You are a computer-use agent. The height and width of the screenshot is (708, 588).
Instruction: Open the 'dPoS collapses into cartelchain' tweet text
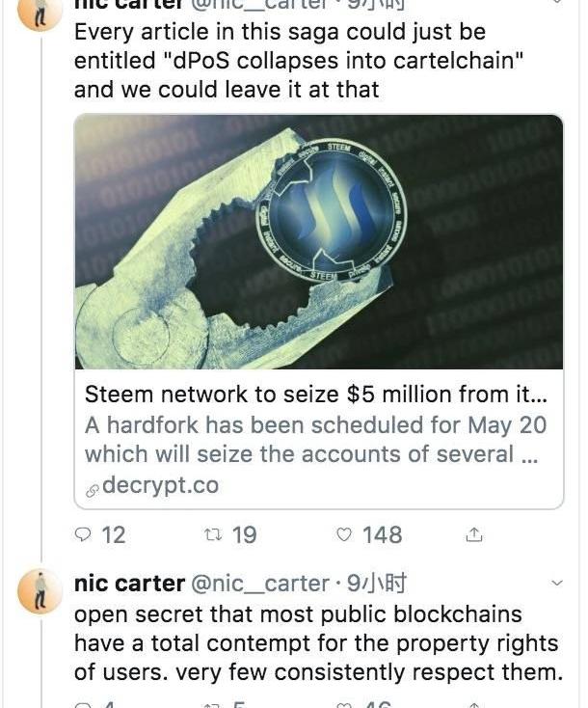pos(280,61)
